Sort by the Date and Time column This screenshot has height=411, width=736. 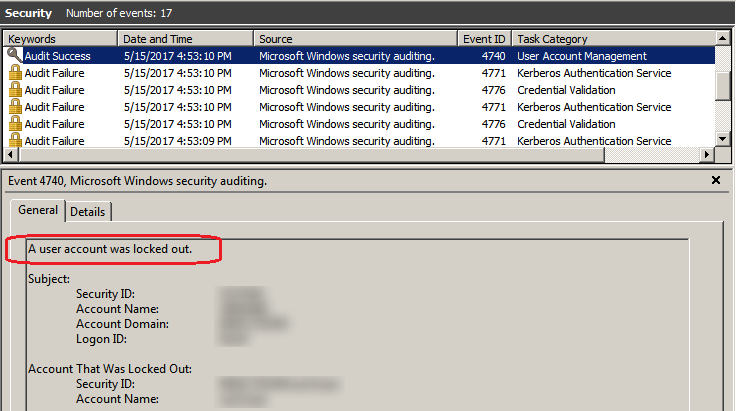point(185,39)
